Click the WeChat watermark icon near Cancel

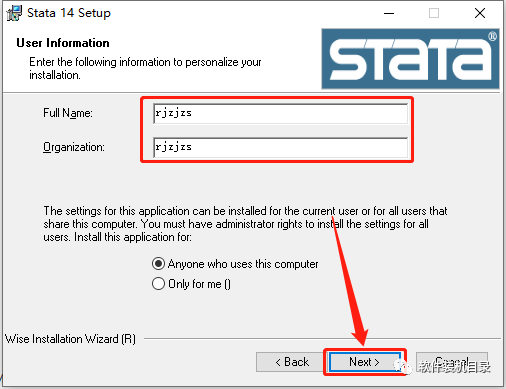point(403,366)
